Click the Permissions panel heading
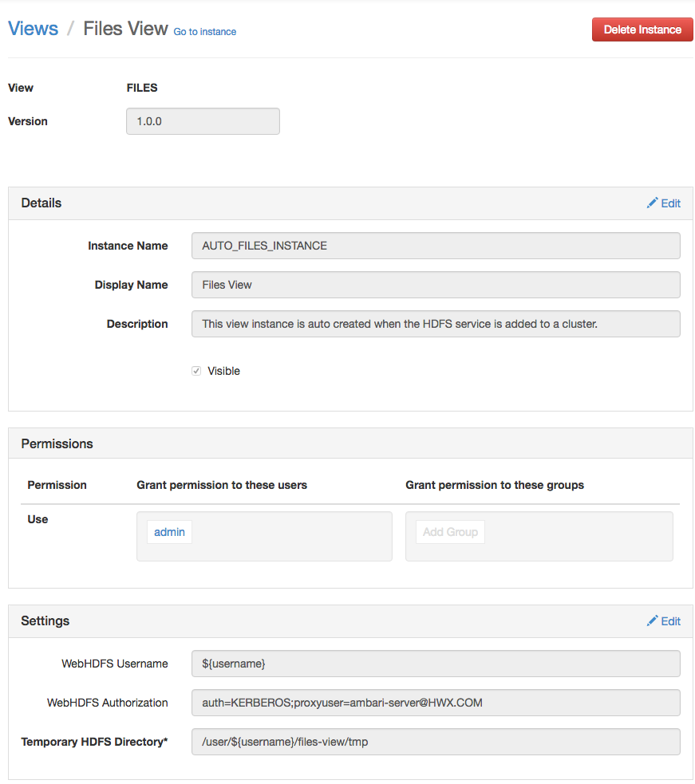 tap(57, 443)
